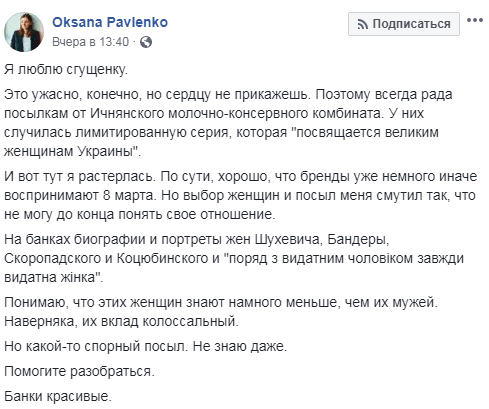Click the line Но какой-то спорный посыл
The image size is (489, 409).
click(145, 346)
